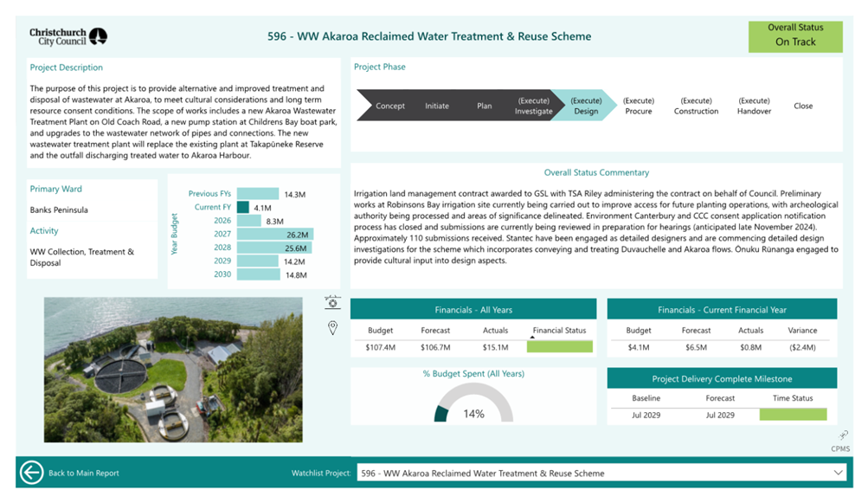The width and height of the screenshot is (868, 503).
Task: Click the 2030 budget bar
Action: [259, 274]
